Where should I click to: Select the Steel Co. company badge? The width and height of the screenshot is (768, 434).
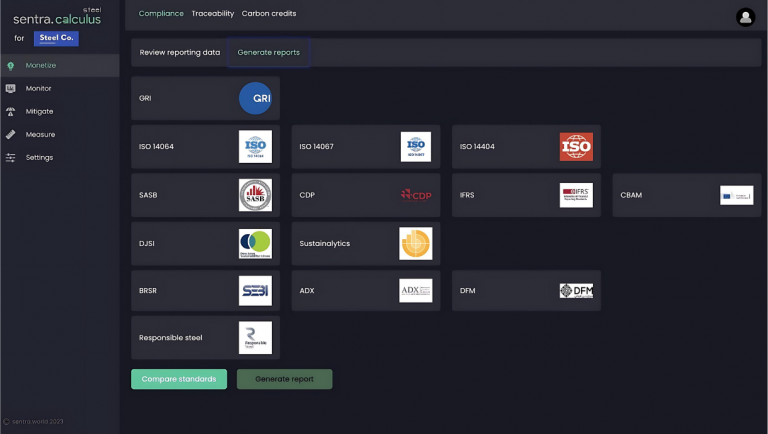56,38
